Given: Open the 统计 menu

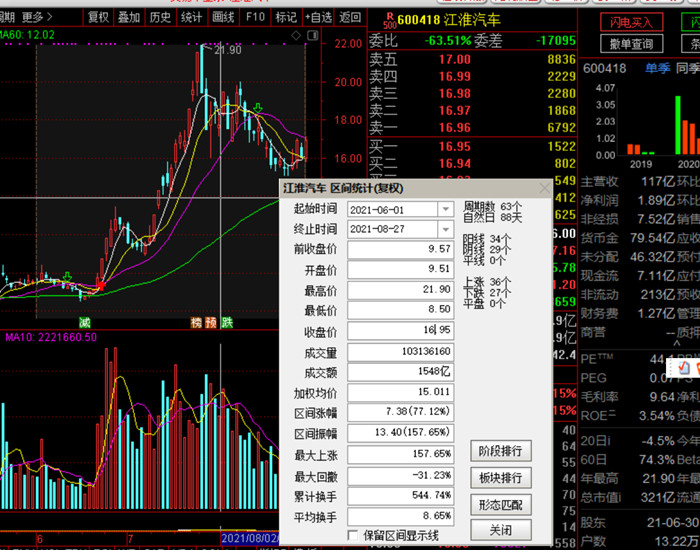Looking at the screenshot, I should [x=191, y=17].
